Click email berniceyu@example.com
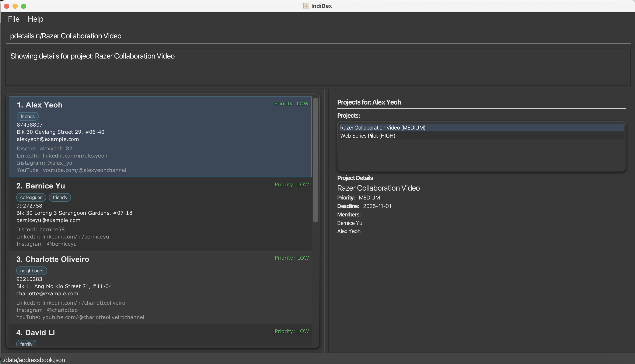 (x=48, y=220)
